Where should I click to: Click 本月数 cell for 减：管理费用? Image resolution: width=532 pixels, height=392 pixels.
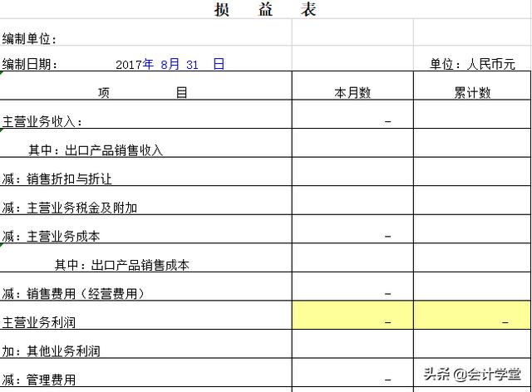352,372
